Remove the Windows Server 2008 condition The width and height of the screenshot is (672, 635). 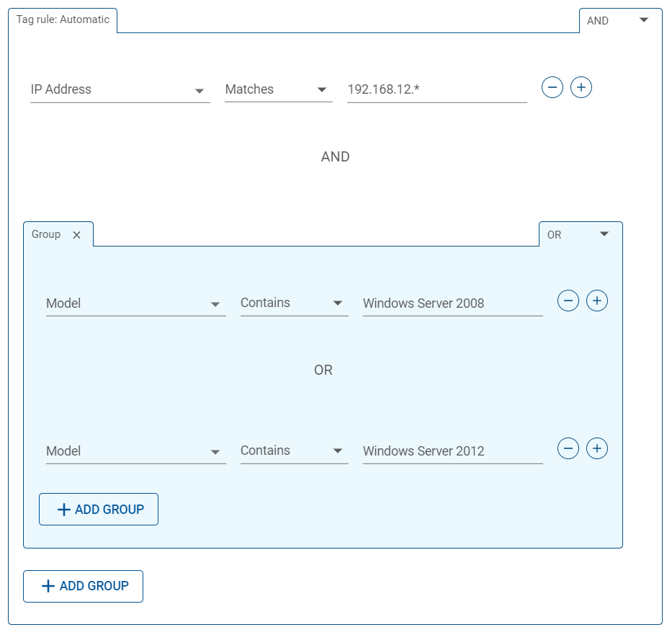(568, 301)
